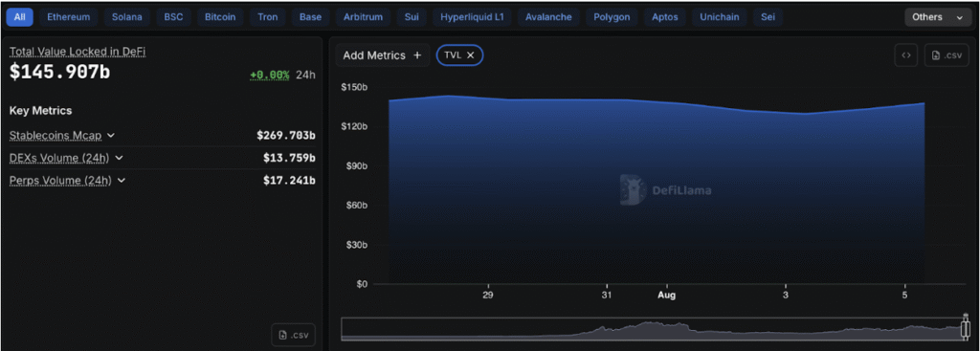Image resolution: width=980 pixels, height=351 pixels.
Task: Open the Others chains dropdown
Action: coord(938,17)
